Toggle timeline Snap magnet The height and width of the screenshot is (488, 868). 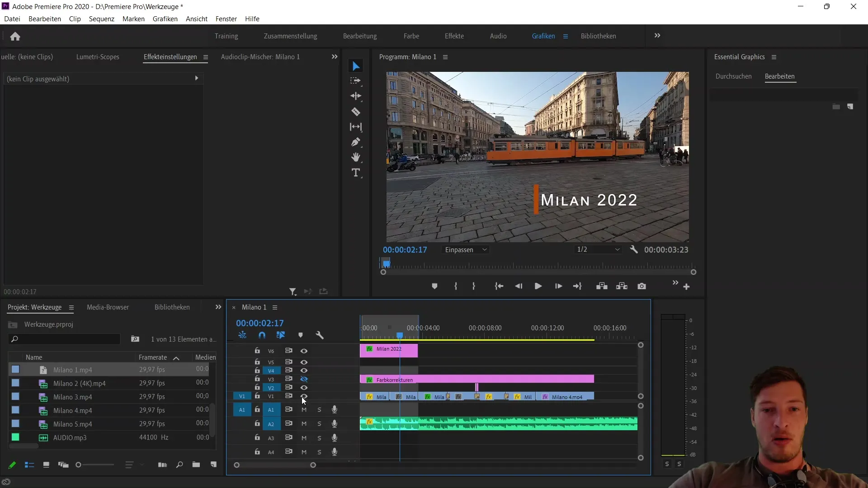(x=262, y=335)
